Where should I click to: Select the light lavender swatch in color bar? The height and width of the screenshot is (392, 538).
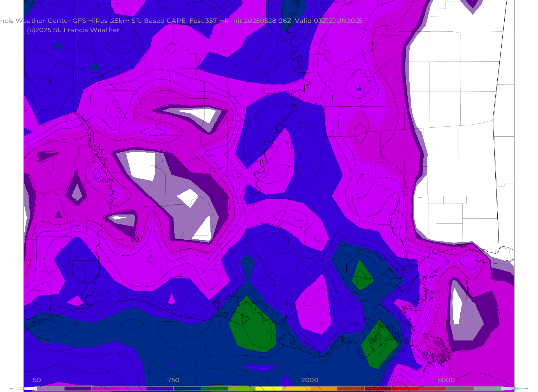(51, 389)
